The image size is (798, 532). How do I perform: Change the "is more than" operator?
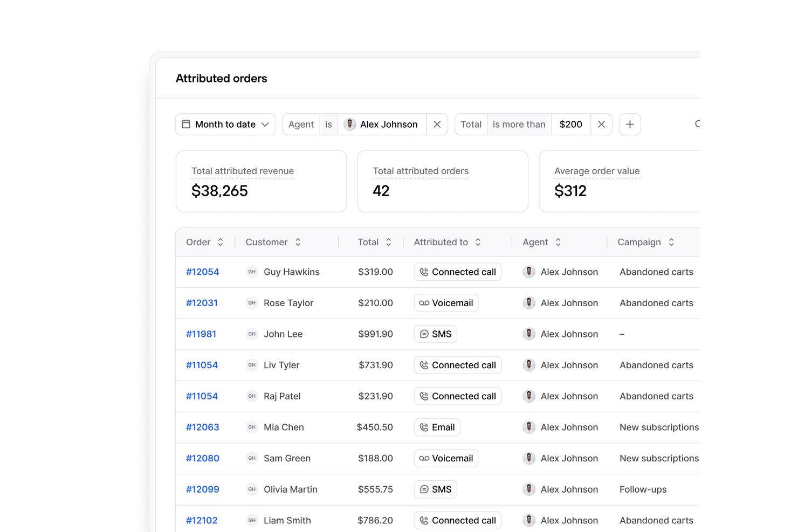pos(519,125)
